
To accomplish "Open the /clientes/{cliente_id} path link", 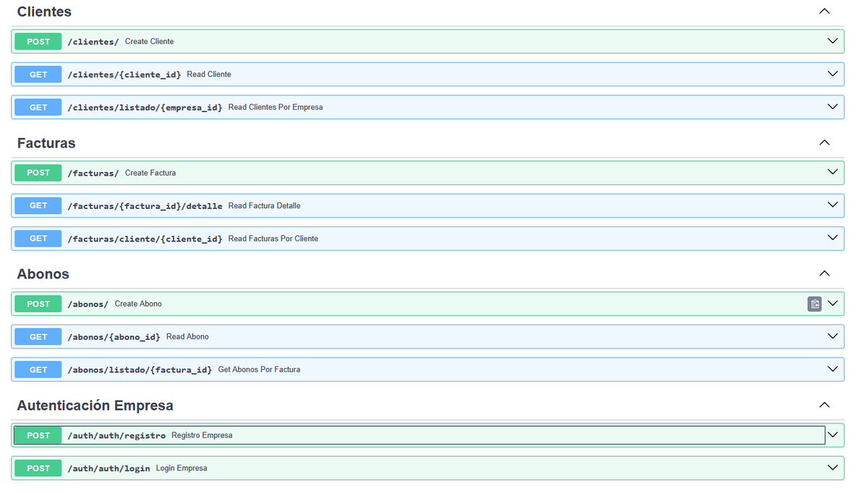I will point(124,74).
